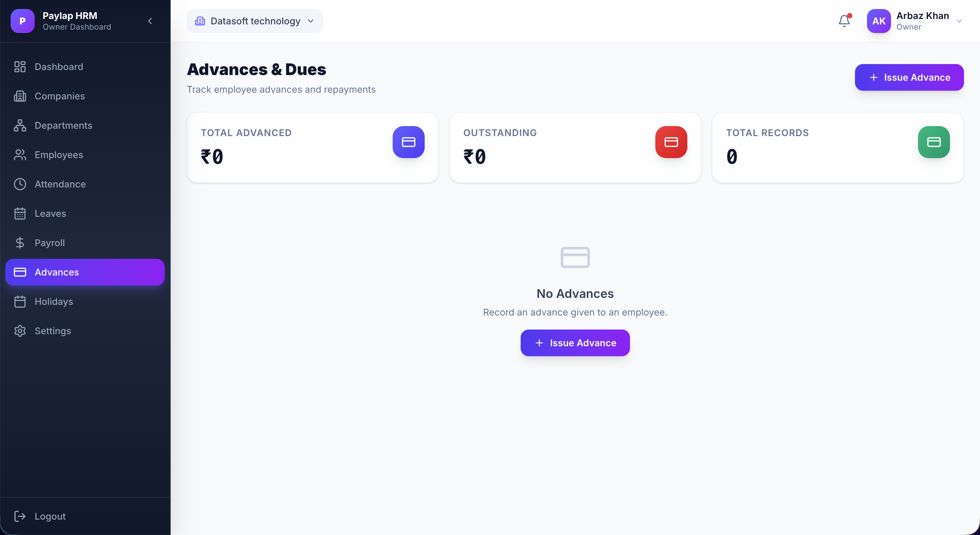Collapse the sidebar with the chevron arrow
The image size is (980, 535).
(x=150, y=21)
